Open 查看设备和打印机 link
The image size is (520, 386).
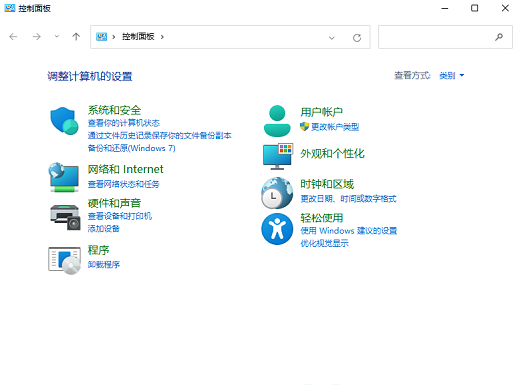(x=120, y=216)
